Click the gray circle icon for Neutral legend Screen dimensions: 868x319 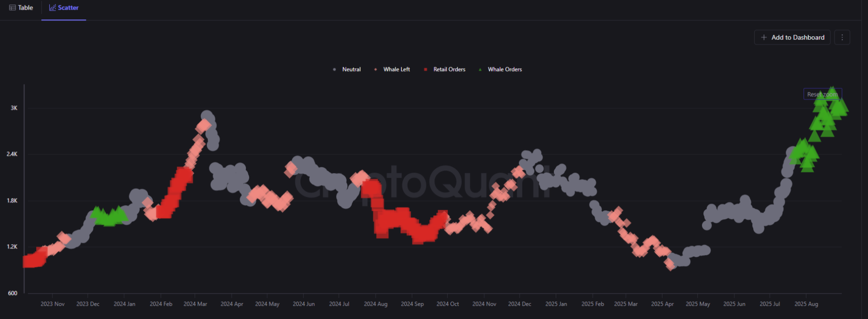tap(334, 69)
